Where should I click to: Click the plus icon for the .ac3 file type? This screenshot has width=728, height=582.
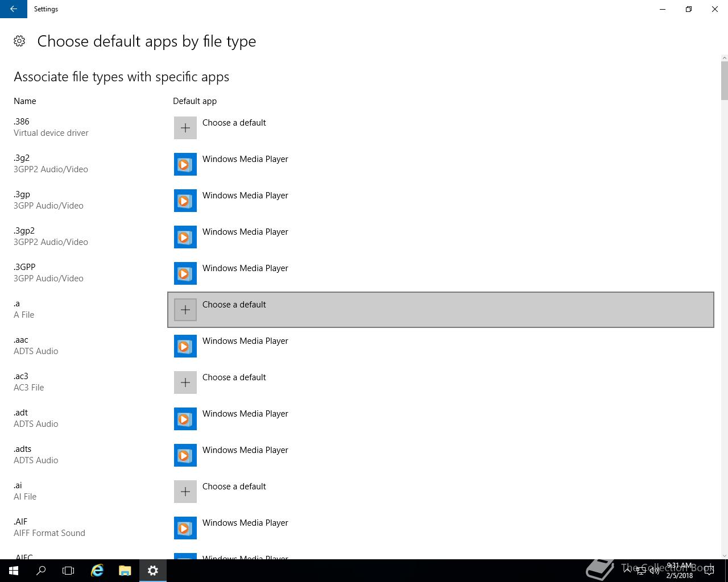[185, 383]
